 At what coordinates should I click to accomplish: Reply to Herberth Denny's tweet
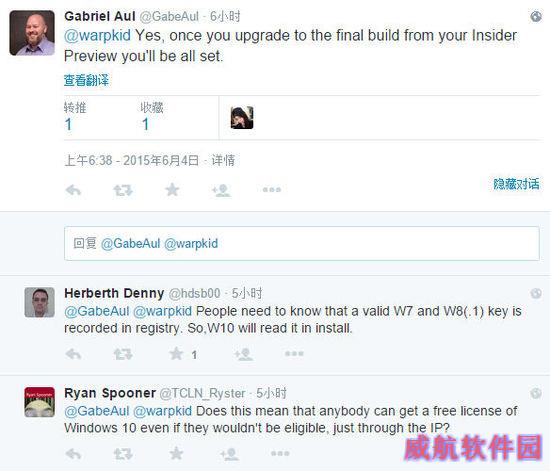(x=73, y=354)
